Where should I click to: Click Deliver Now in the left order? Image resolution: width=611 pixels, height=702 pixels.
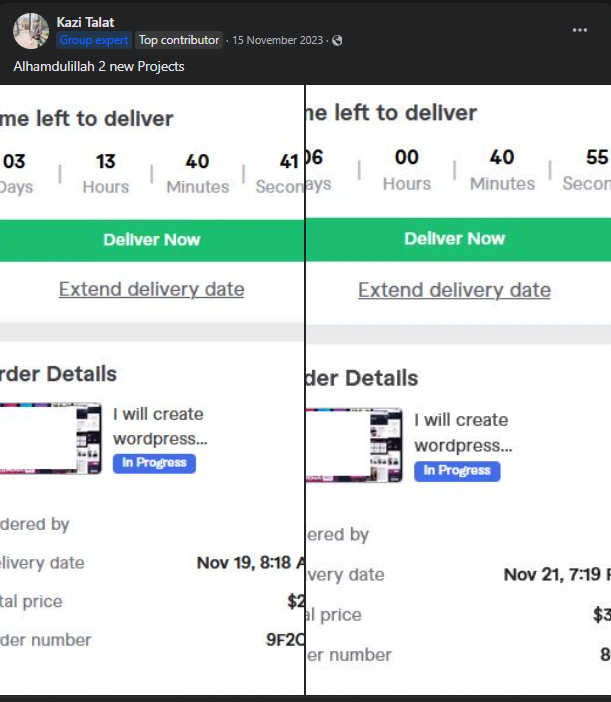pyautogui.click(x=152, y=240)
